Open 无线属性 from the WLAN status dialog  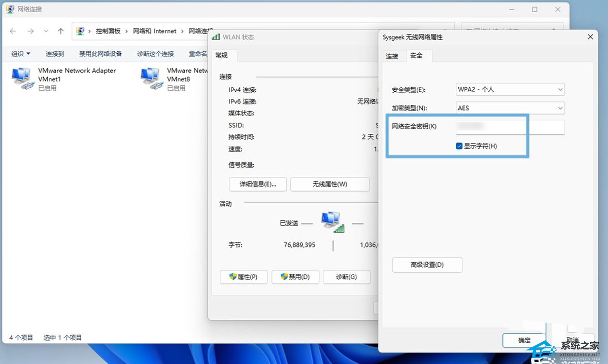[x=329, y=184]
